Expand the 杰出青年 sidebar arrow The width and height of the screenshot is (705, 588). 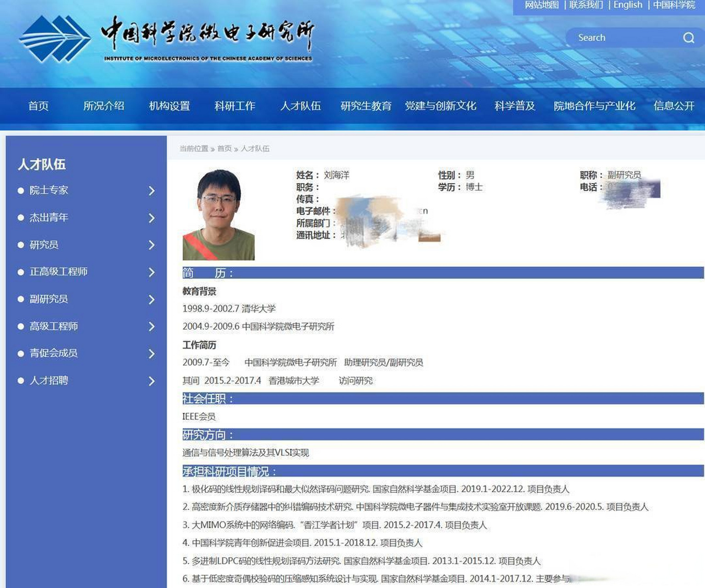[x=152, y=219]
